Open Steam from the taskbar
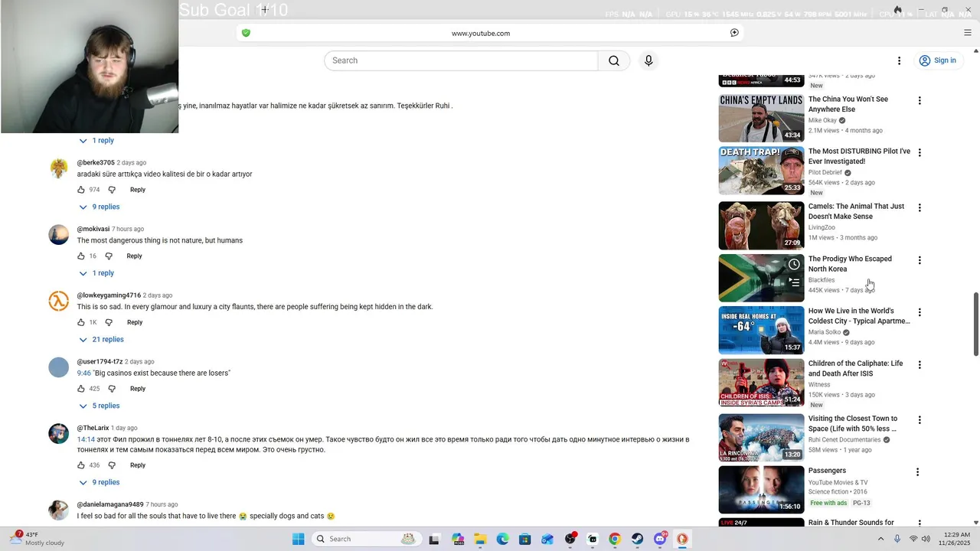980x551 pixels. tap(637, 539)
